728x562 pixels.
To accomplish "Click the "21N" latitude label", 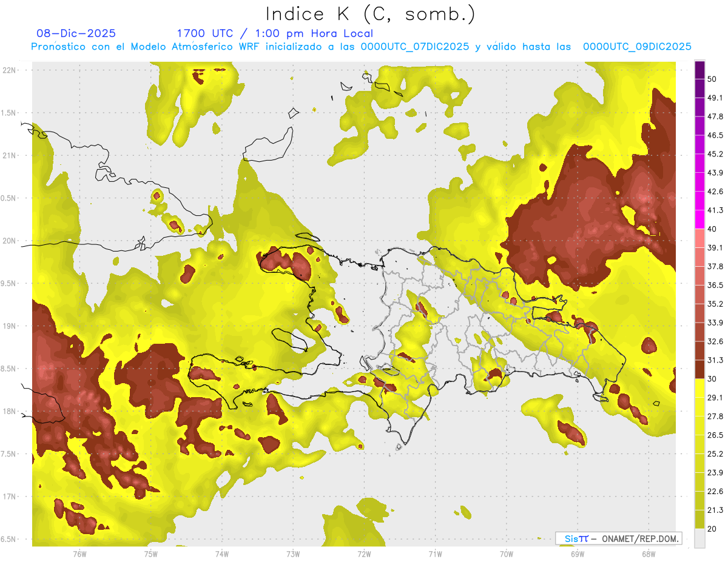I will 9,155.
